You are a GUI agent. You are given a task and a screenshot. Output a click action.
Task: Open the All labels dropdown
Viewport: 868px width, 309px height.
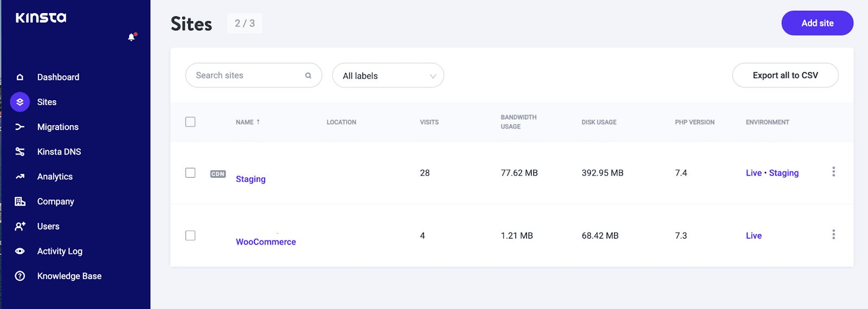tap(388, 76)
